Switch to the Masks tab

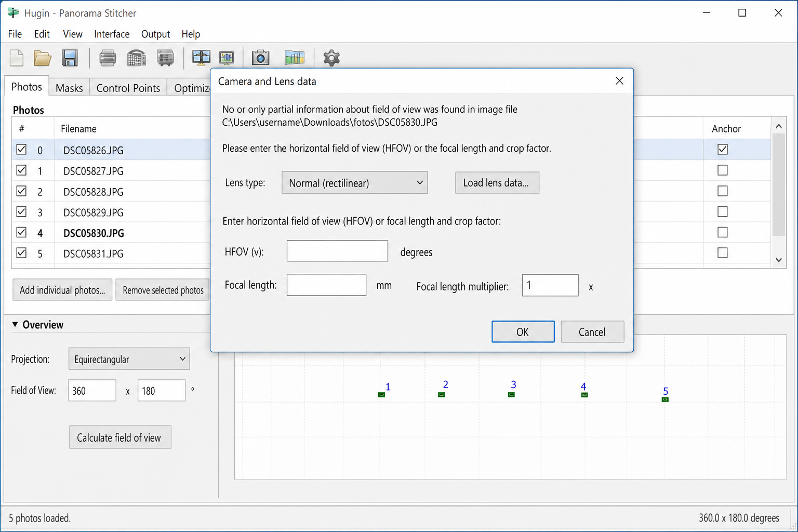click(69, 88)
